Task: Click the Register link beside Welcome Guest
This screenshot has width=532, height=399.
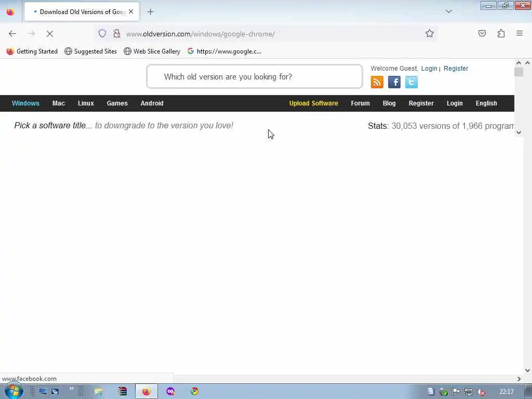Action: tap(456, 68)
